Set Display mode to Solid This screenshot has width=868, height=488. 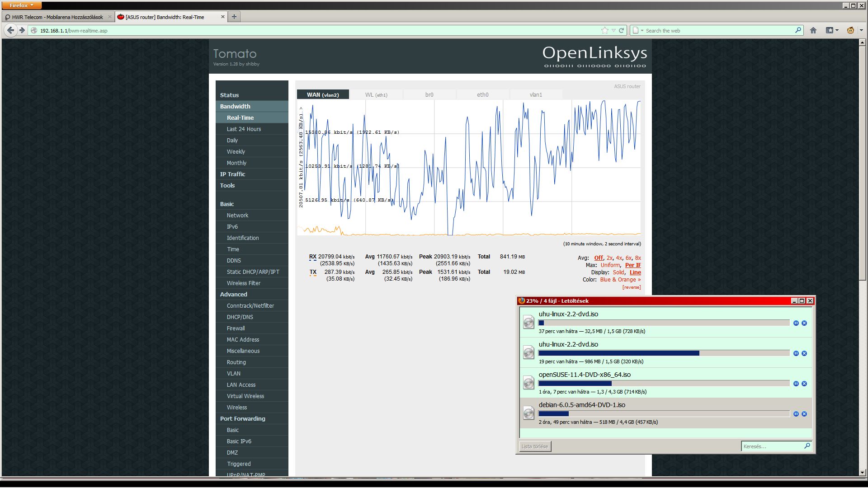click(x=618, y=272)
